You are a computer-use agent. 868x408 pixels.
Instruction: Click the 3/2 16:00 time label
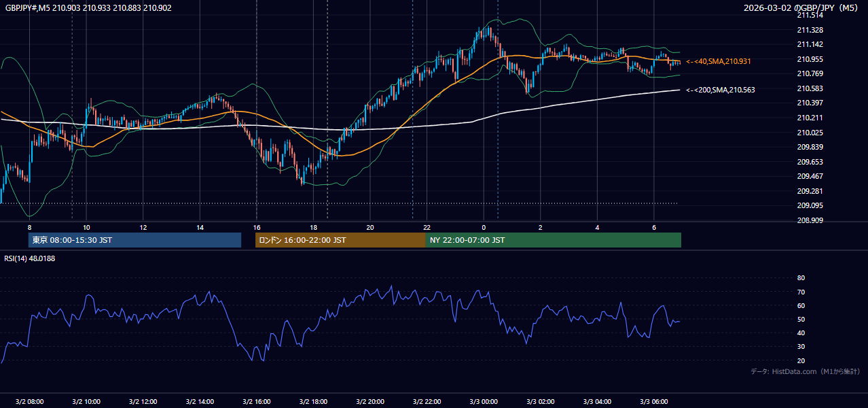pos(257,402)
